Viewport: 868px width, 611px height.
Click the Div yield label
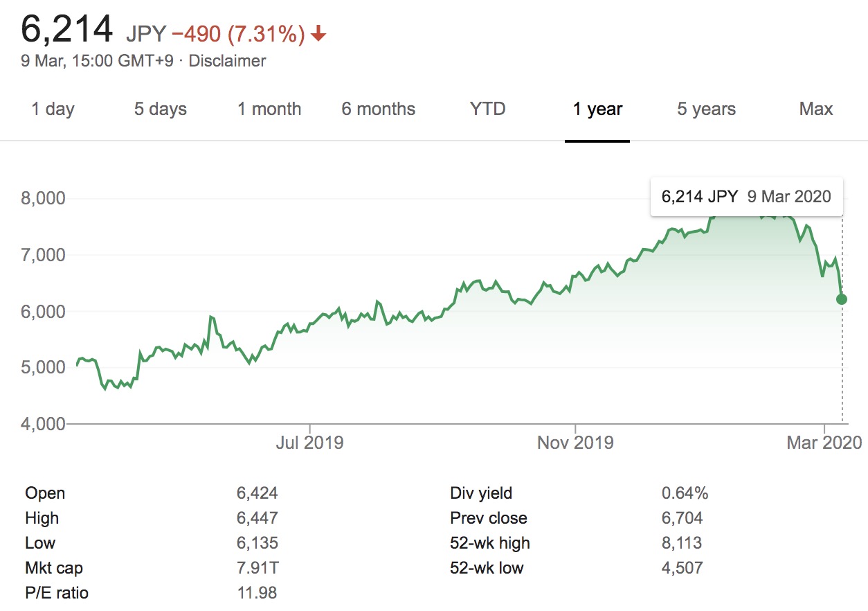481,493
